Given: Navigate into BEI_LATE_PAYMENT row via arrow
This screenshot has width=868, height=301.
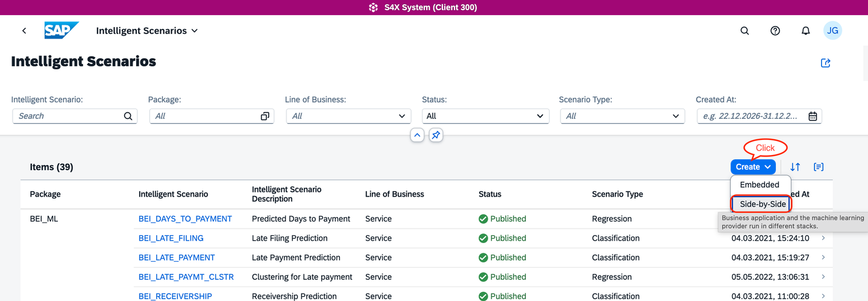Looking at the screenshot, I should point(823,258).
